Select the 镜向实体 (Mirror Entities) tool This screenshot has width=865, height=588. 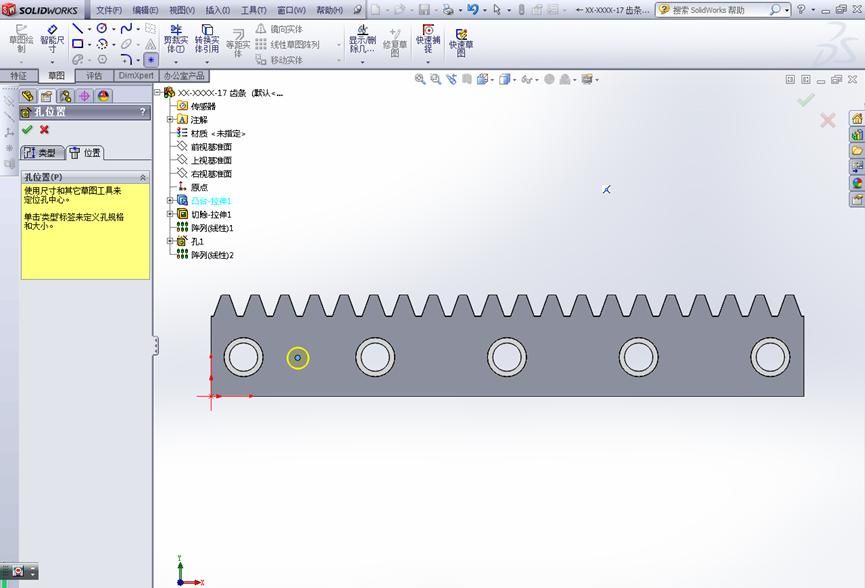[x=281, y=30]
